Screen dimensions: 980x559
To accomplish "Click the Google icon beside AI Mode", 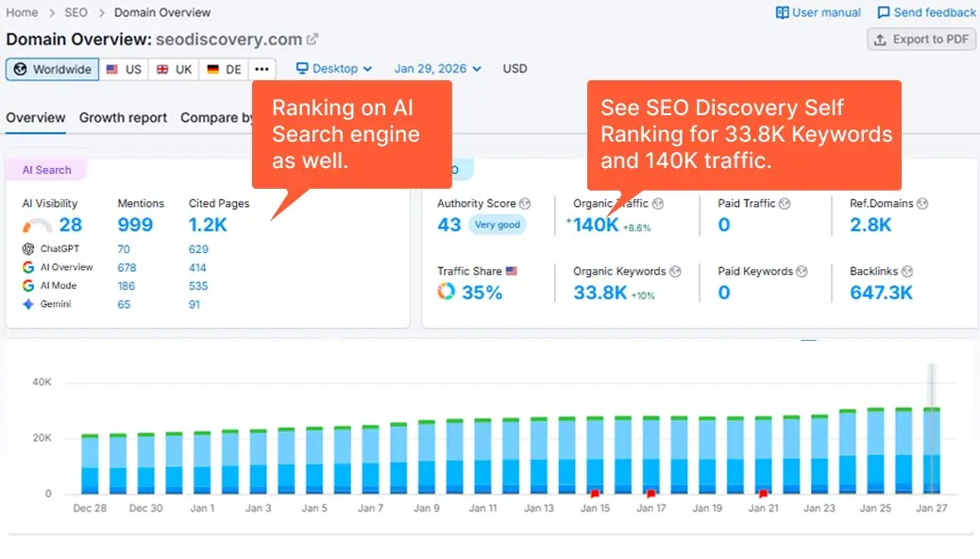I will (x=28, y=285).
